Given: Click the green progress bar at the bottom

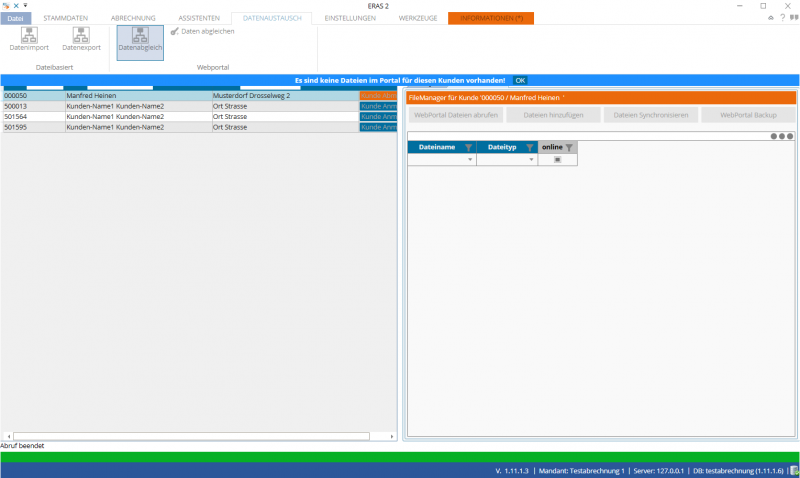Looking at the screenshot, I should click(x=399, y=457).
